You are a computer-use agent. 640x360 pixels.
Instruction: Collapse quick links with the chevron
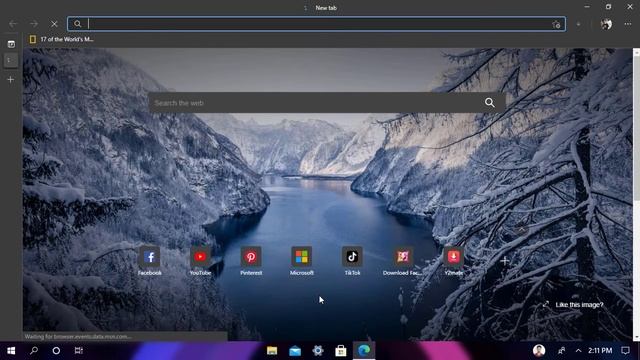click(x=521, y=229)
